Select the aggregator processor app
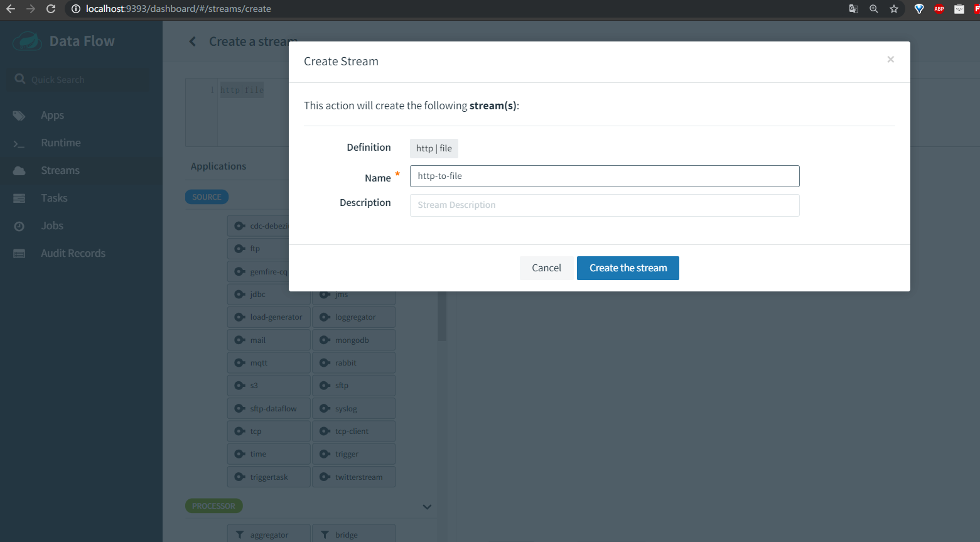The image size is (980, 542). pos(268,534)
